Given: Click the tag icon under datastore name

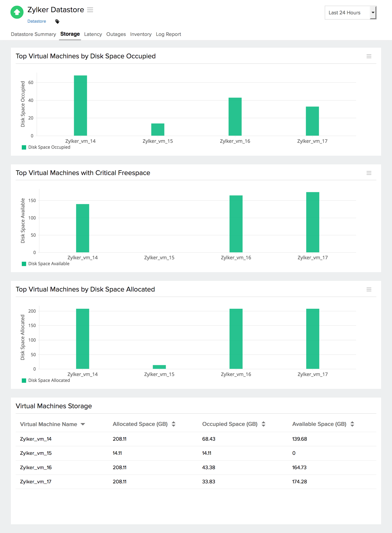Looking at the screenshot, I should pyautogui.click(x=57, y=22).
